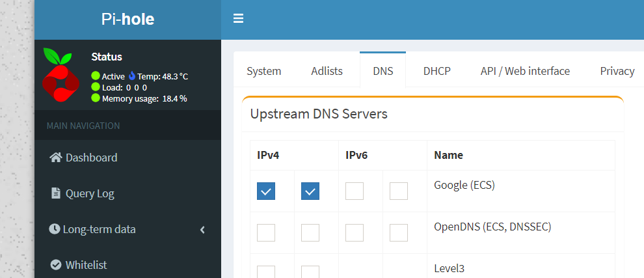This screenshot has height=278, width=644.
Task: Click the Status heading in the sidebar
Action: [107, 57]
